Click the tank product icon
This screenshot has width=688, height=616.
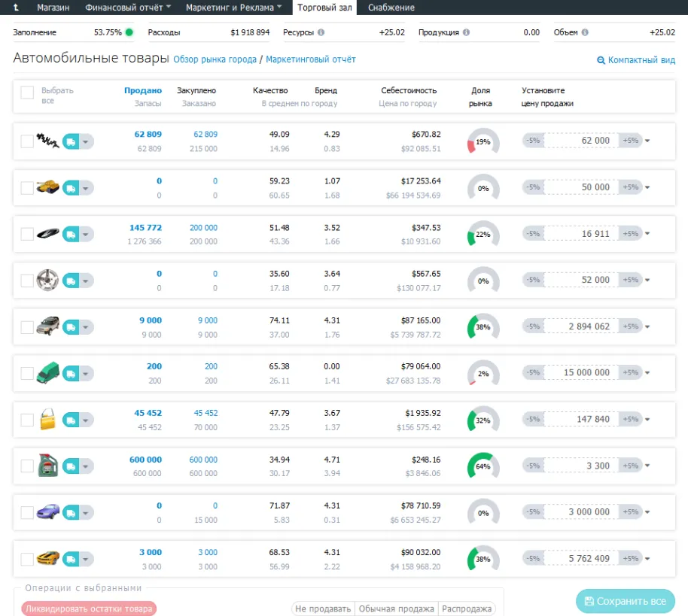point(48,187)
